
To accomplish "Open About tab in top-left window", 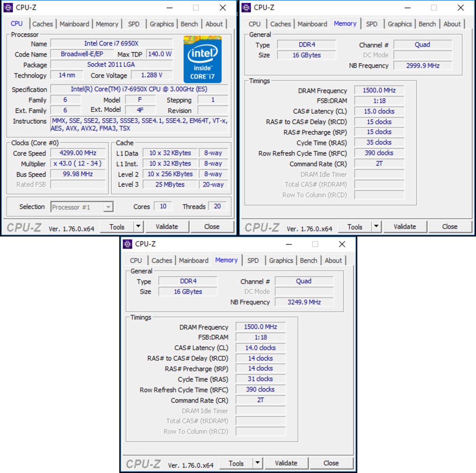I will (214, 24).
